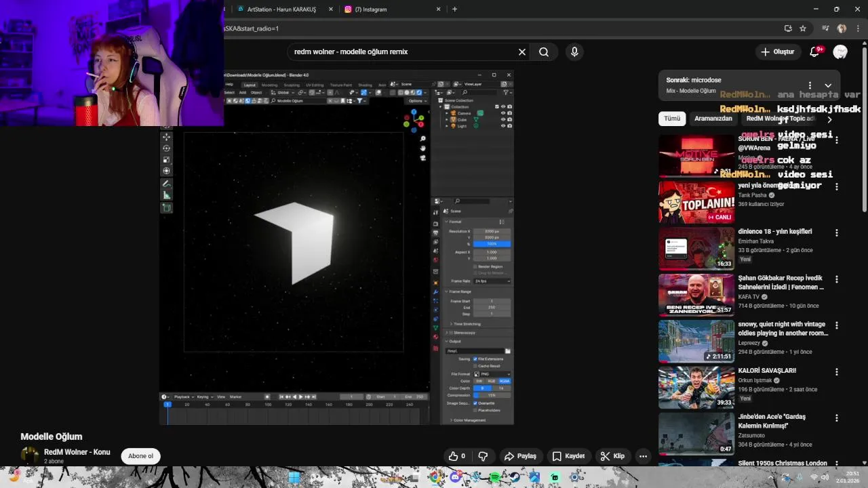868x488 pixels.
Task: Toggle camera view gizmo in Blender viewport
Action: coord(422,158)
